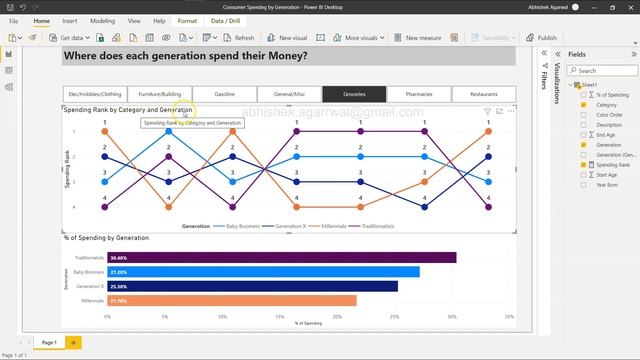Collapse the ribbon with chevron
640x360 pixels.
click(635, 43)
